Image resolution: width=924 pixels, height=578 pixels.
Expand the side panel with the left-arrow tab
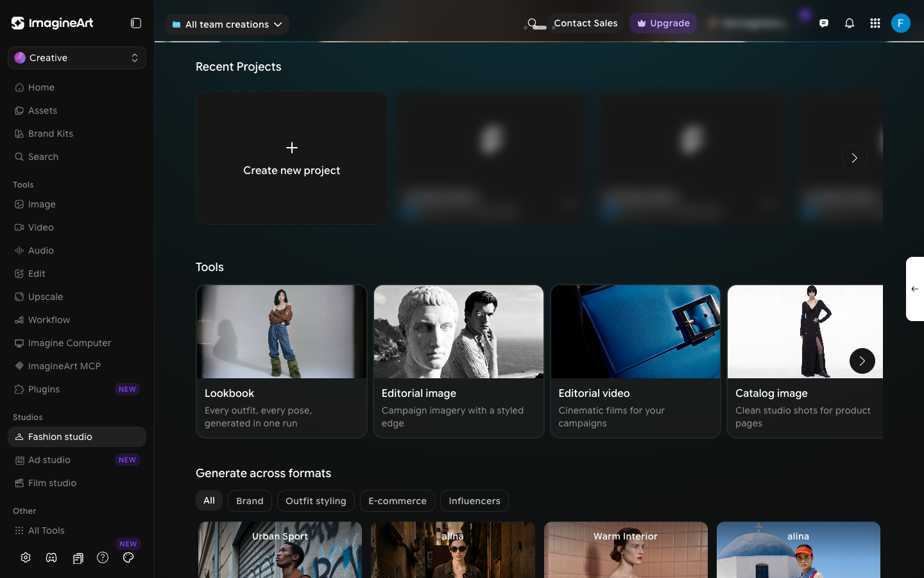(915, 289)
